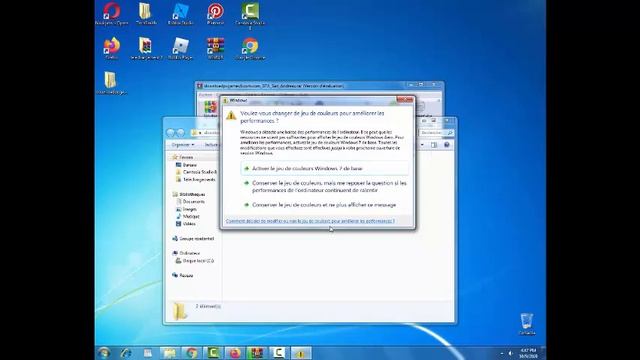Open the Organiser dropdown in Explorer

point(182,145)
